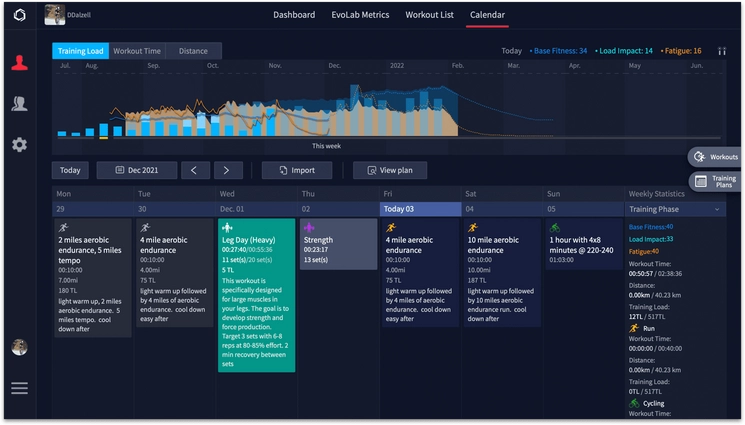Click the app logo at top left
This screenshot has width=745, height=425.
pos(19,16)
